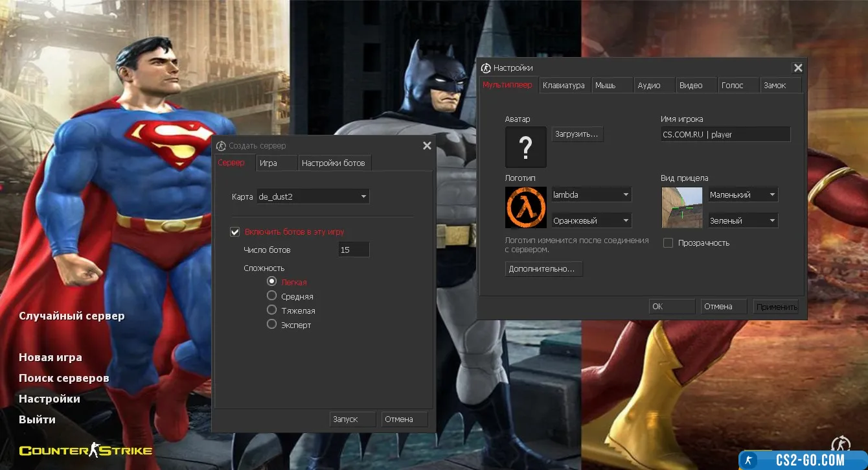Expand the Маленький crosshair size dropdown
Image resolution: width=868 pixels, height=470 pixels.
pos(742,194)
